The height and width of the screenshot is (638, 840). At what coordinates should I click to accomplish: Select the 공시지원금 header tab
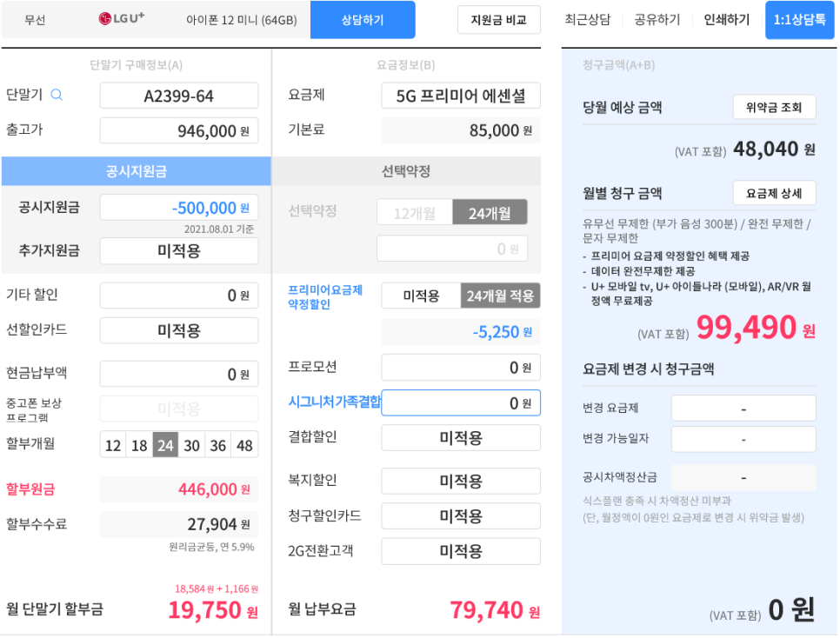pos(136,171)
